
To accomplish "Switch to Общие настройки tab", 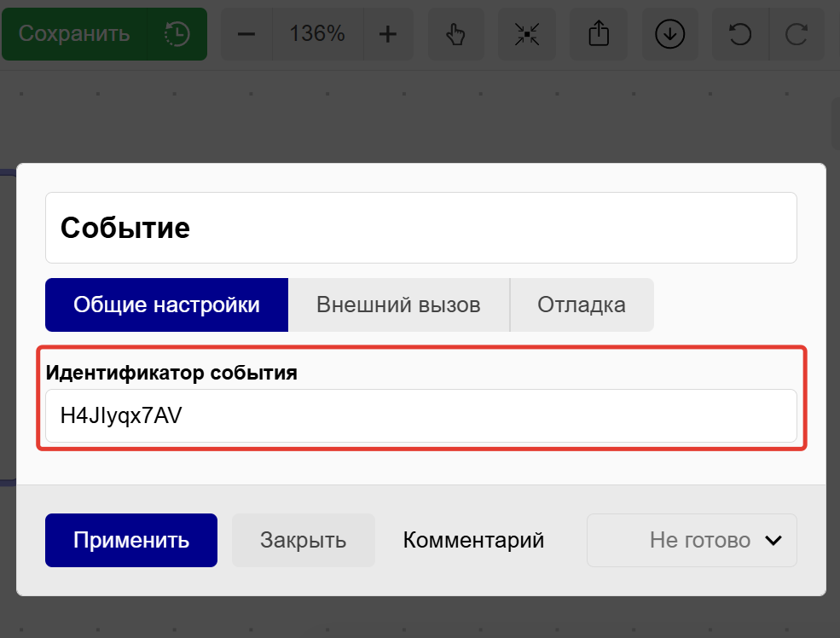I will tap(166, 304).
